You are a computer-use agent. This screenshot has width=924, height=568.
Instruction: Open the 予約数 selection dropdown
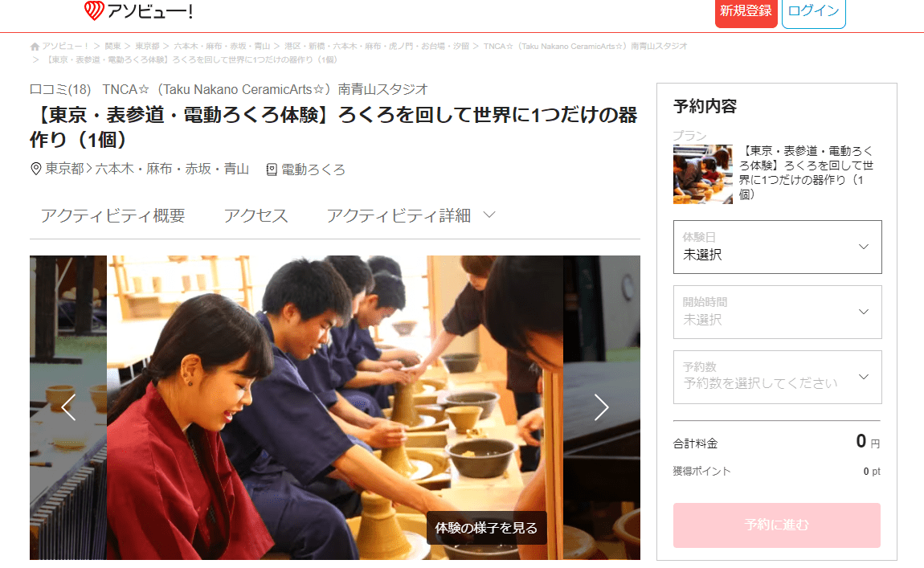[x=777, y=377]
